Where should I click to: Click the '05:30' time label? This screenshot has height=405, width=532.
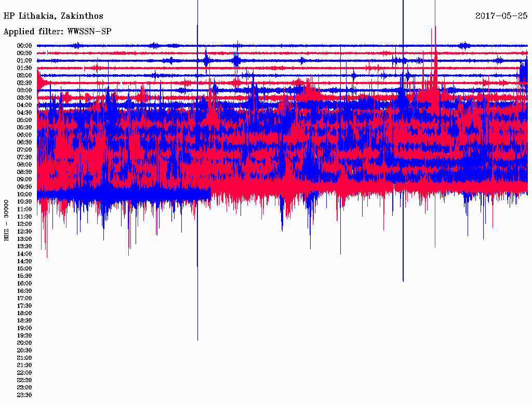(x=24, y=127)
